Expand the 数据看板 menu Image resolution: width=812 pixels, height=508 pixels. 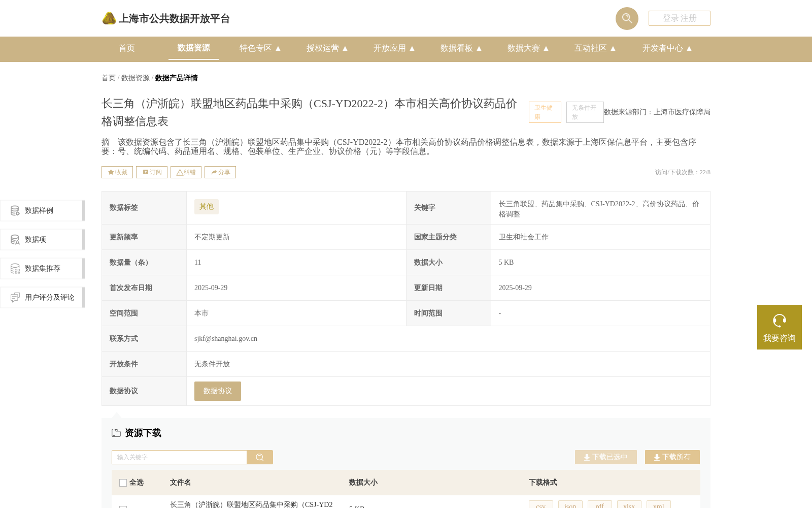coord(461,48)
